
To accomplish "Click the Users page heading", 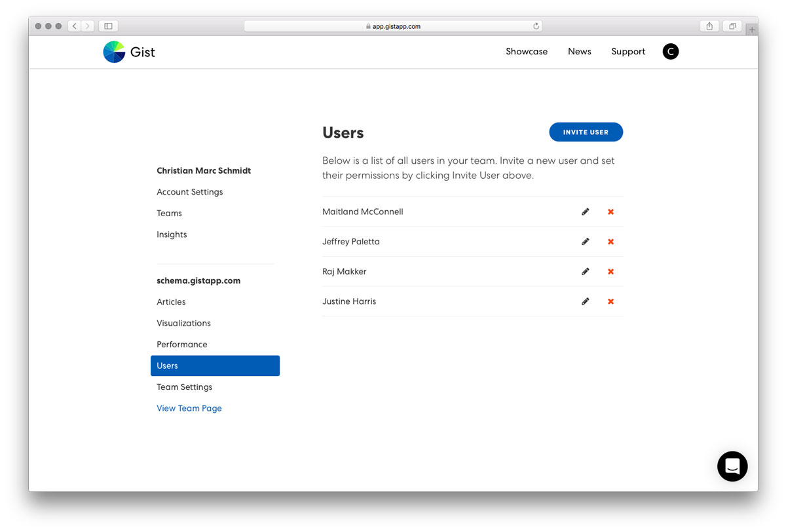I will pyautogui.click(x=343, y=132).
